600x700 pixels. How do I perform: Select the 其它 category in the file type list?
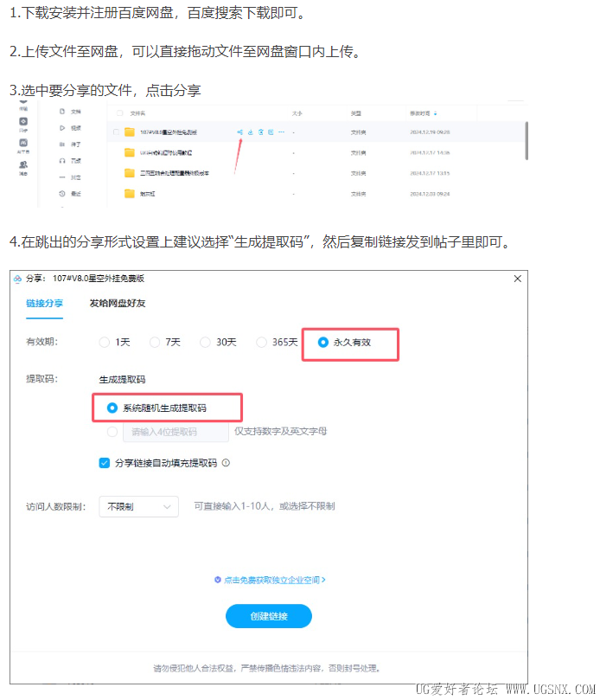(71, 177)
